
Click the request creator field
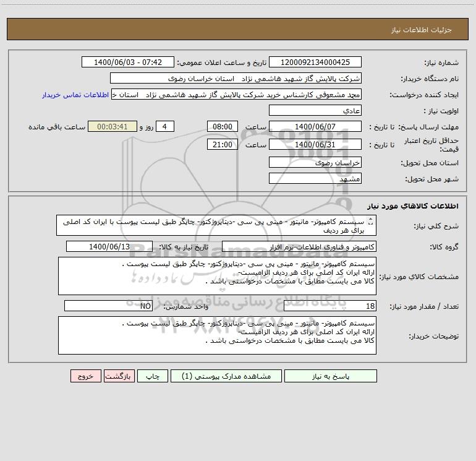(x=236, y=95)
